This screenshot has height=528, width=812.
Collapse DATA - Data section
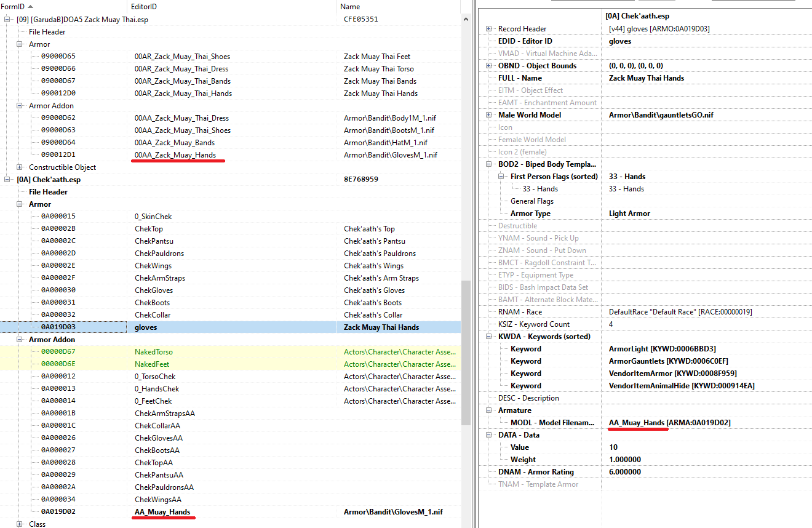pos(488,435)
